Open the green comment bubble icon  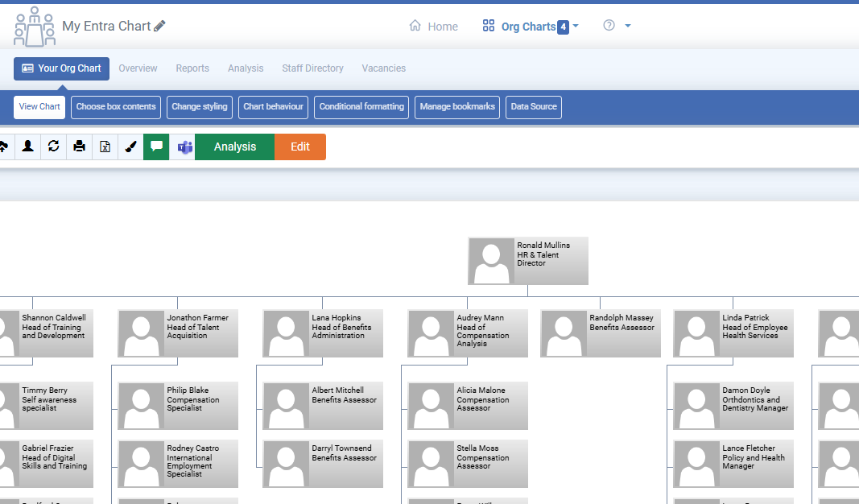coord(156,147)
